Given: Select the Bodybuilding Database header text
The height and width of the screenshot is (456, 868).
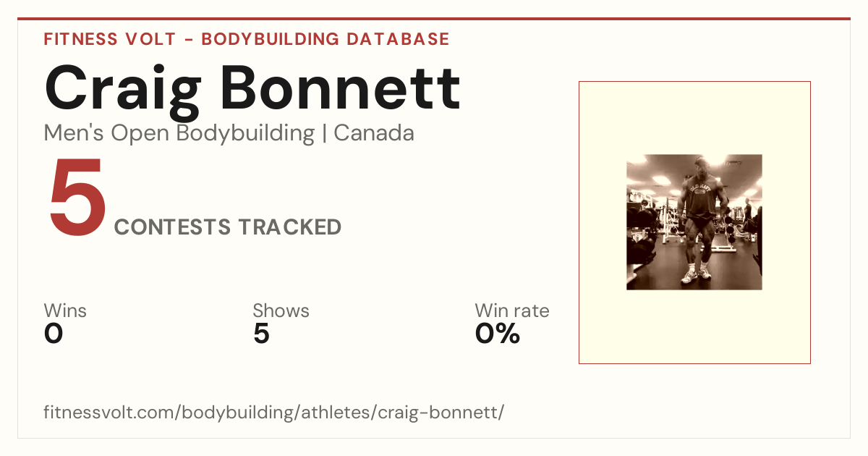Looking at the screenshot, I should point(325,39).
